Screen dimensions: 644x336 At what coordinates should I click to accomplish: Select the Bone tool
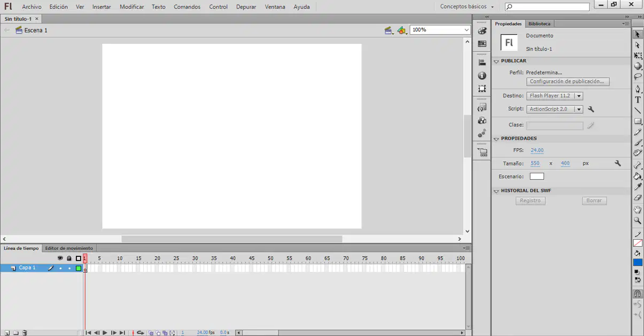pos(638,165)
